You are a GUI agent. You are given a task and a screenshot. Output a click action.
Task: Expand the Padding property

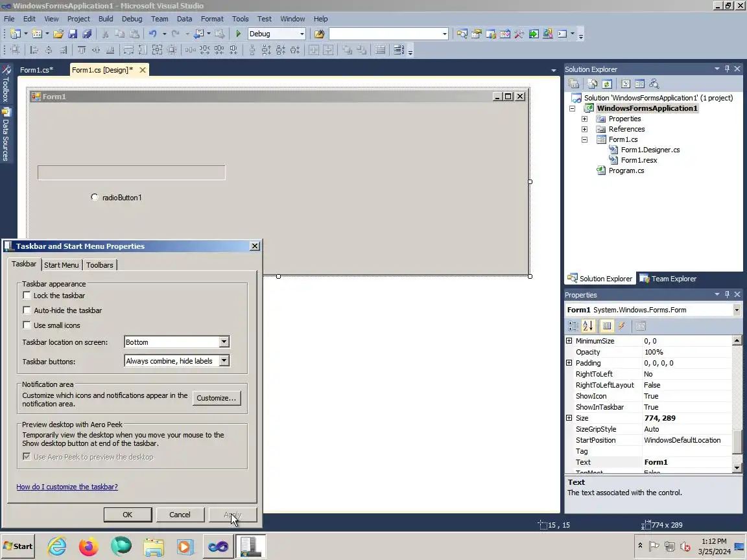click(x=569, y=363)
